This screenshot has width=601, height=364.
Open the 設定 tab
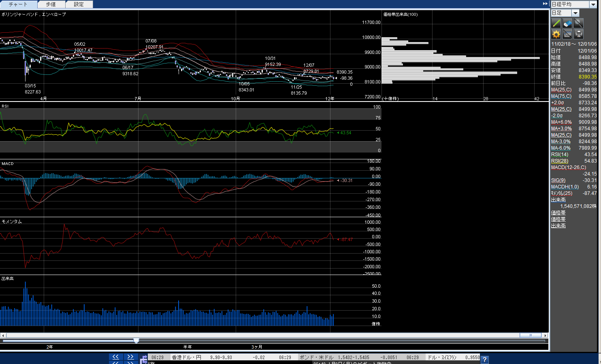(x=79, y=4)
